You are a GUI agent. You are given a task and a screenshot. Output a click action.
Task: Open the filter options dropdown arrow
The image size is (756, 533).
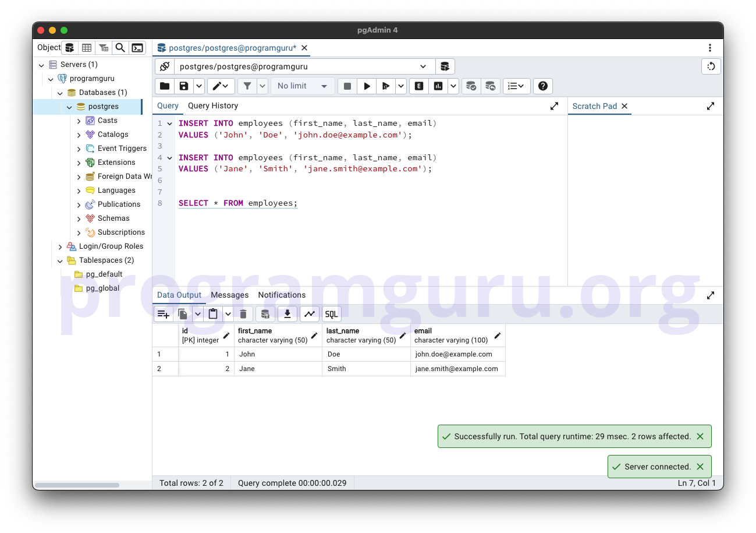click(262, 86)
